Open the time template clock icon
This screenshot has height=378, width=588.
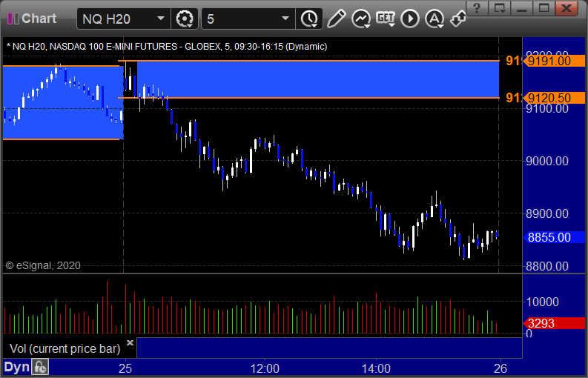[309, 19]
